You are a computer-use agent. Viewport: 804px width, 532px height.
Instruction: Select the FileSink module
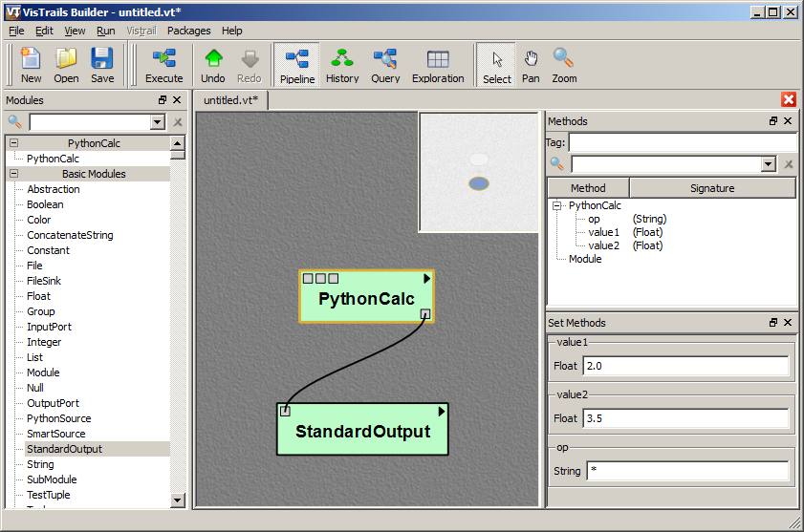[x=44, y=281]
